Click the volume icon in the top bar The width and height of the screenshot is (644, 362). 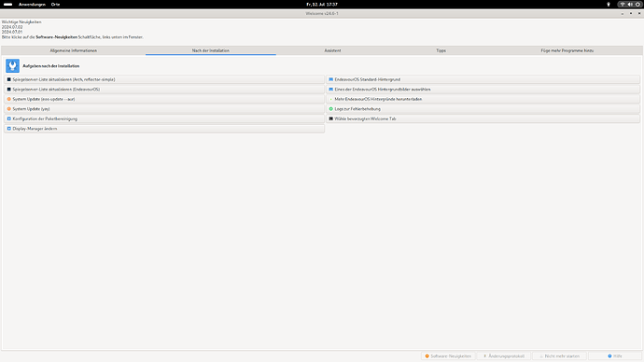coord(630,4)
